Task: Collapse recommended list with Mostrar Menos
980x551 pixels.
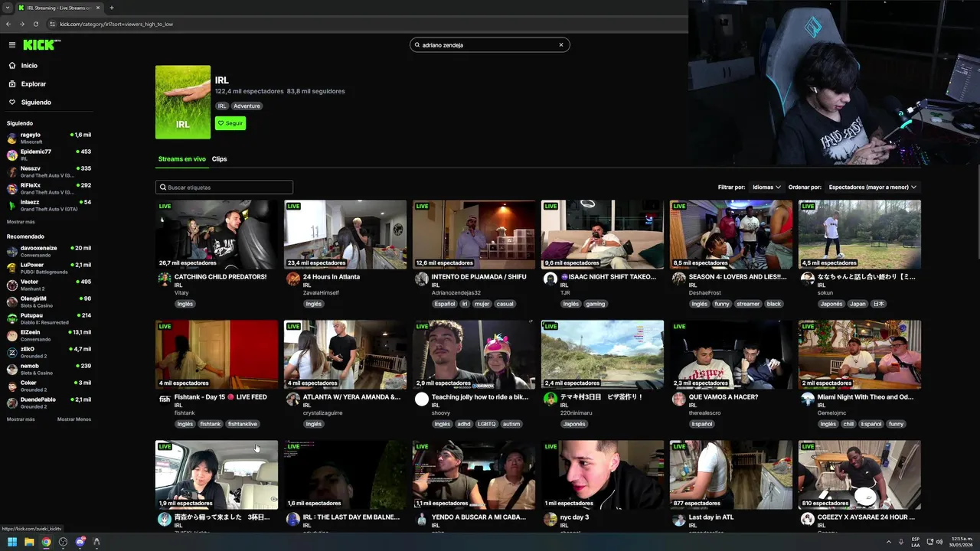Action: click(x=74, y=419)
